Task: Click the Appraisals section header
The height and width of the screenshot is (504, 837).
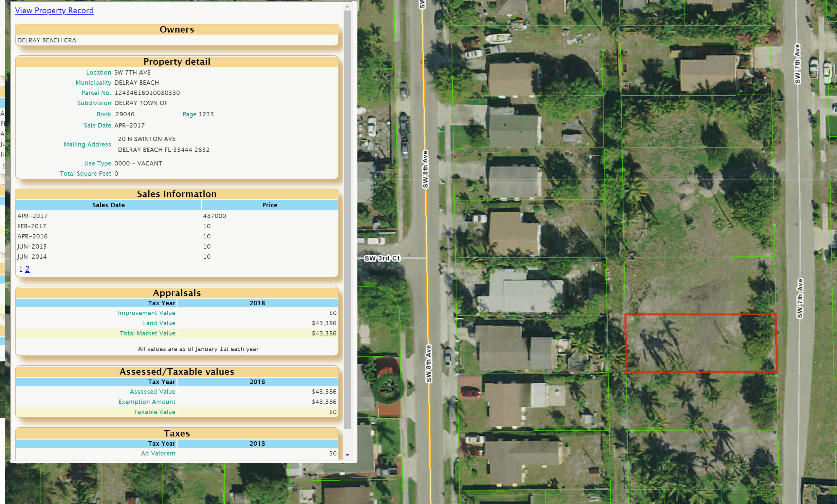Action: [x=176, y=293]
